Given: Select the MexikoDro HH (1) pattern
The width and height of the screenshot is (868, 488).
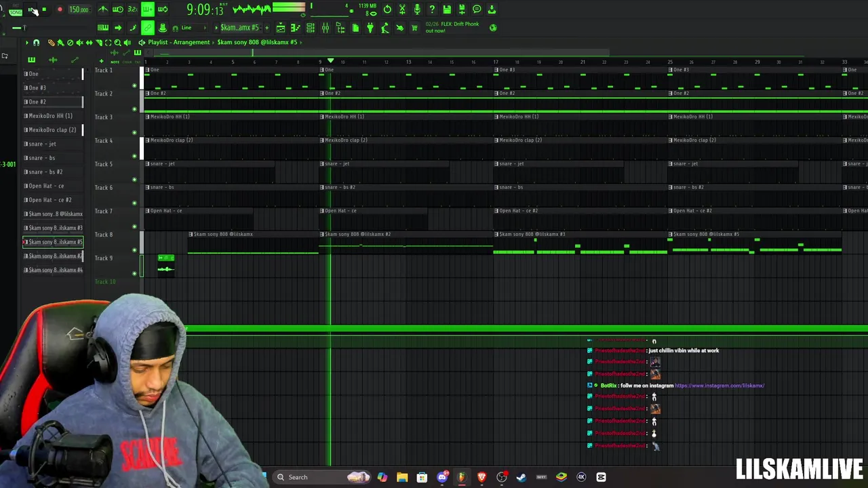Looking at the screenshot, I should 53,116.
